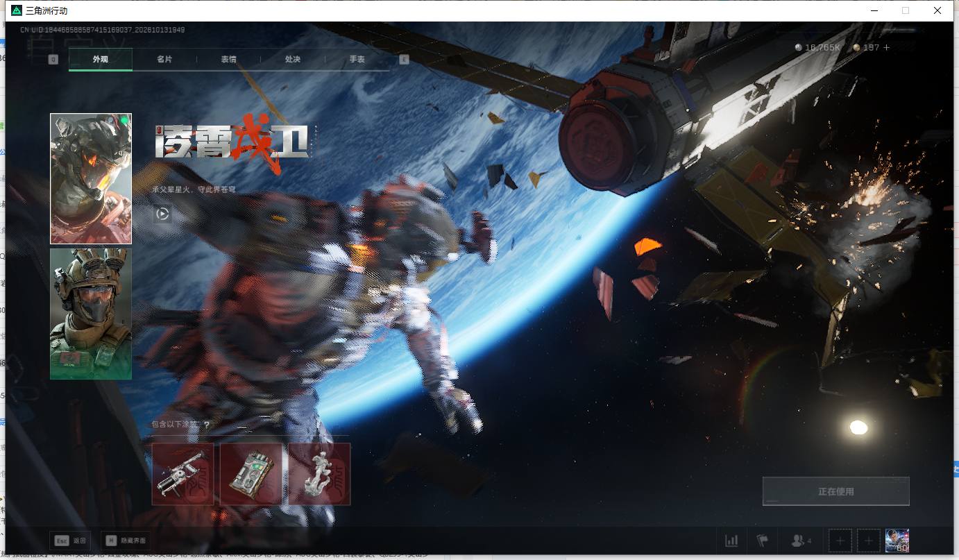The width and height of the screenshot is (959, 560).
Task: Go to the 处决 tab
Action: [293, 60]
